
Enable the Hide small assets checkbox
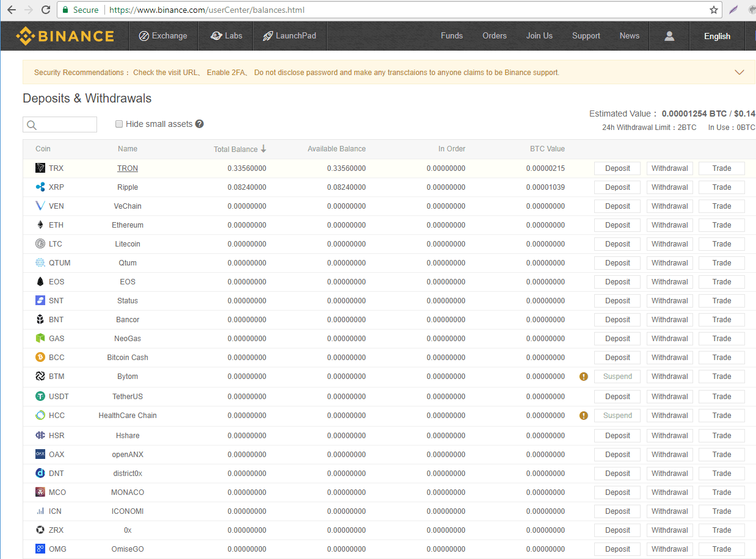pyautogui.click(x=119, y=124)
